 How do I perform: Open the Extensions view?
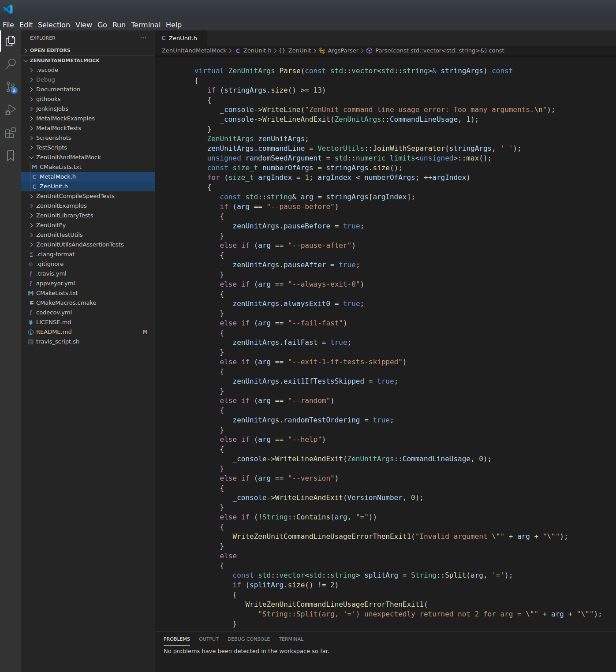click(11, 133)
